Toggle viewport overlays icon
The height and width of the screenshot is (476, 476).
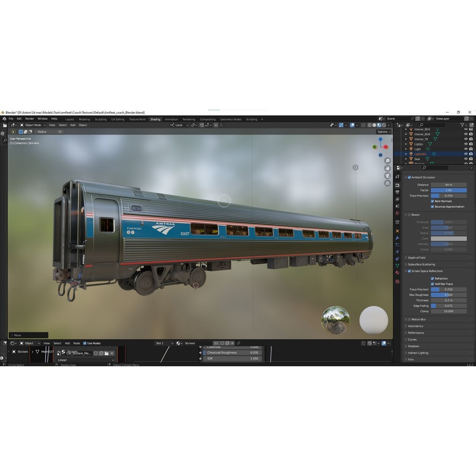pyautogui.click(x=352, y=125)
